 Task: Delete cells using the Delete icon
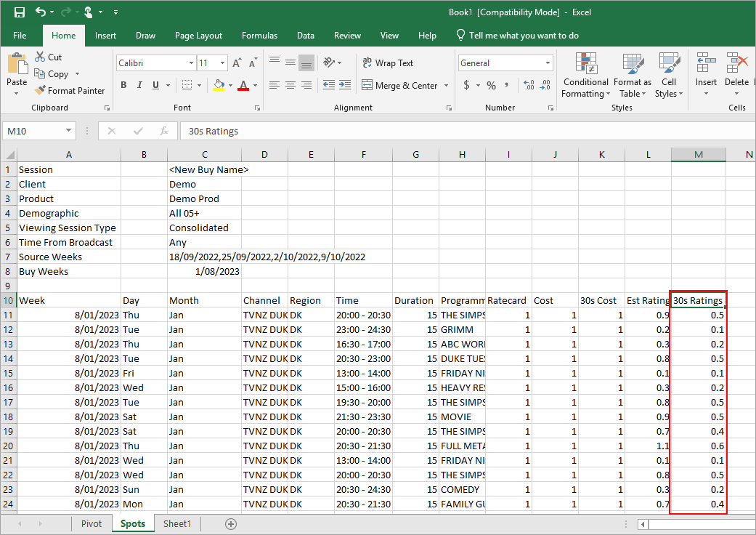736,63
